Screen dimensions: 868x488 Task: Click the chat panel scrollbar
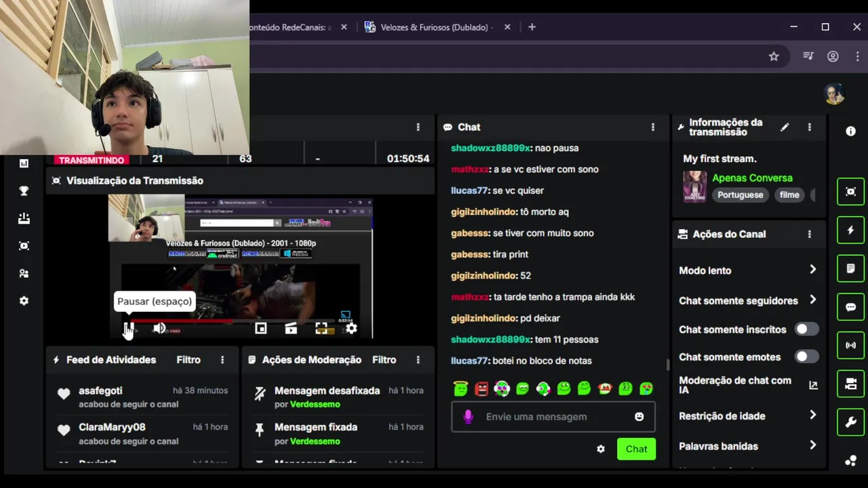coord(667,365)
